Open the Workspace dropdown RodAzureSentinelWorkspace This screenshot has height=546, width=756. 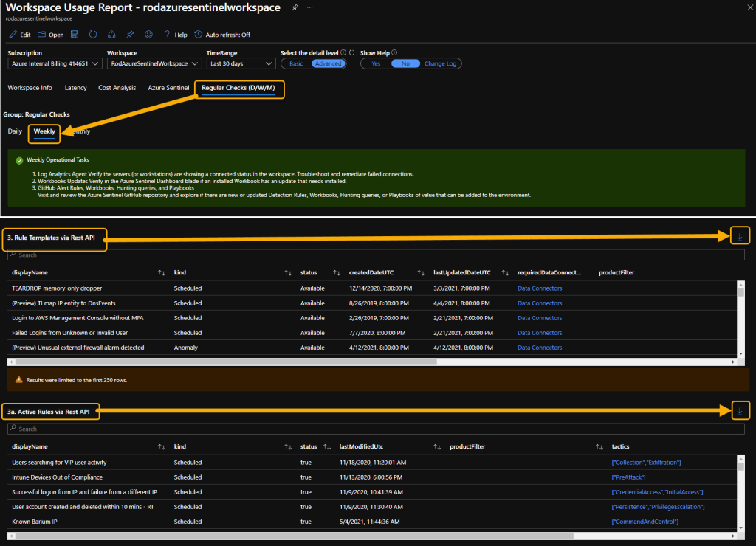click(154, 63)
